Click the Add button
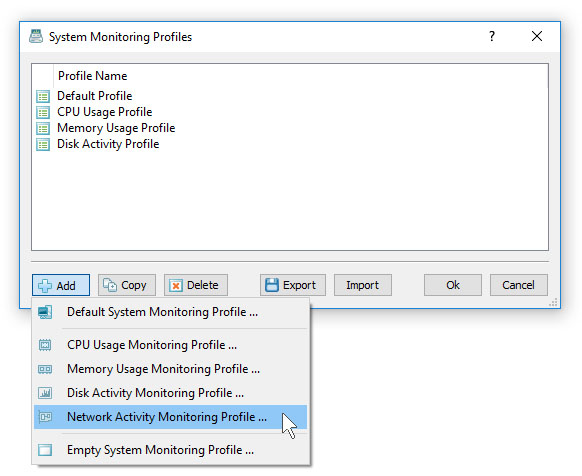Screen dimensions: 582x476 (x=61, y=285)
